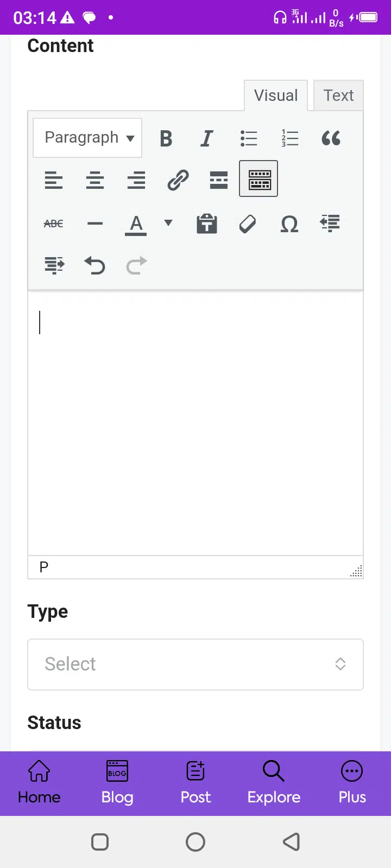Image resolution: width=391 pixels, height=868 pixels.
Task: Insert a numbered list
Action: 289,138
